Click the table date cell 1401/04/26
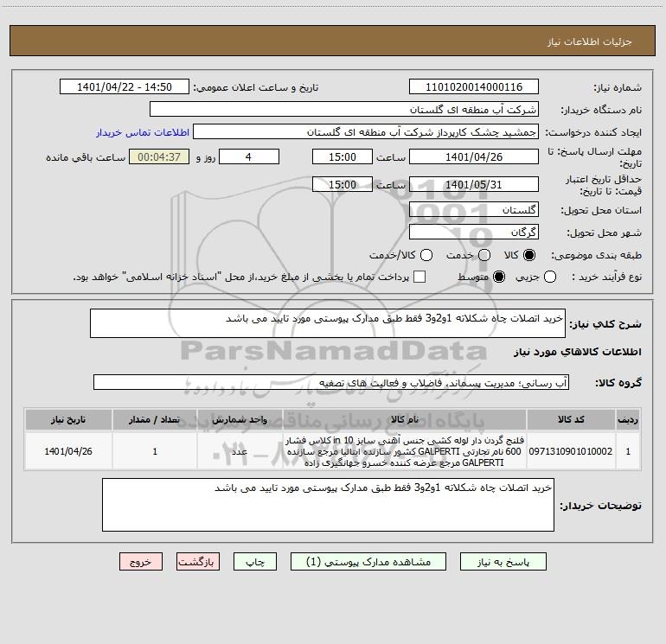The height and width of the screenshot is (644, 666). click(68, 451)
